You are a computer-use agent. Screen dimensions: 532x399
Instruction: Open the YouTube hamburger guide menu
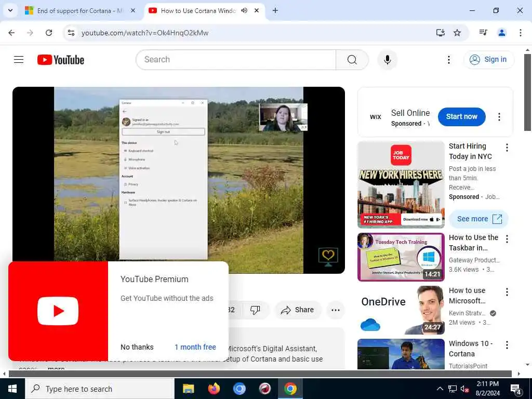pos(19,60)
